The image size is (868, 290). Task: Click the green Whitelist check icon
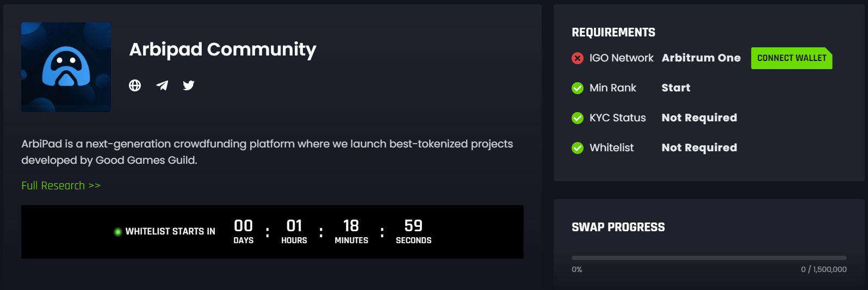(578, 148)
